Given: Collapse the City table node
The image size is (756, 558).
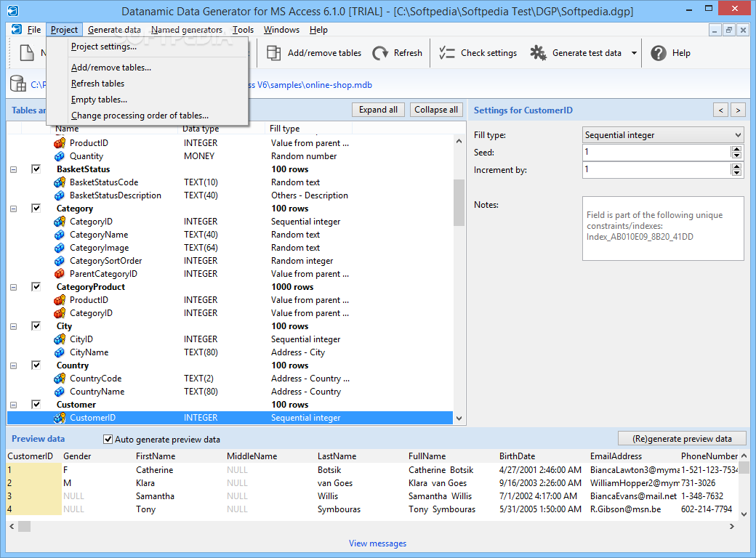Looking at the screenshot, I should [14, 327].
